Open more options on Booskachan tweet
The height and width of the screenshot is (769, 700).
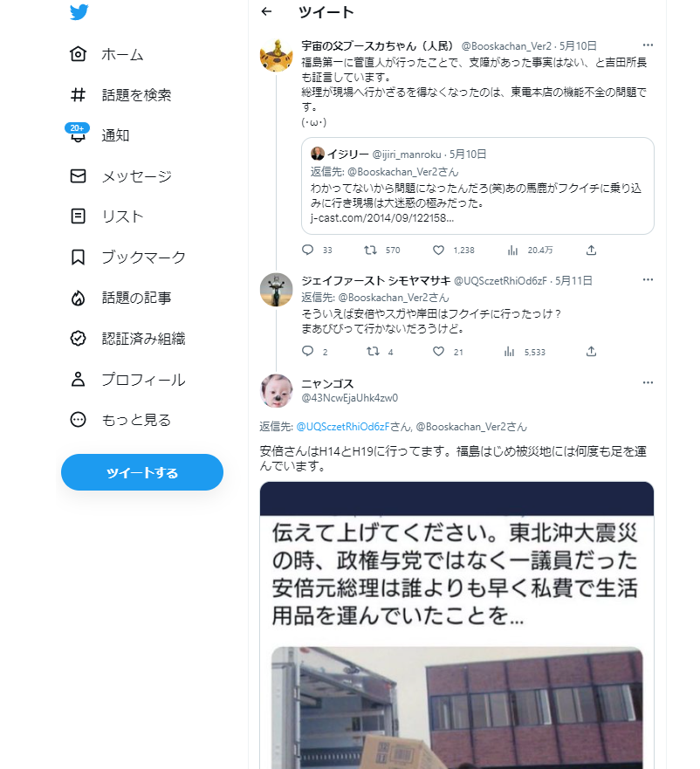[648, 45]
